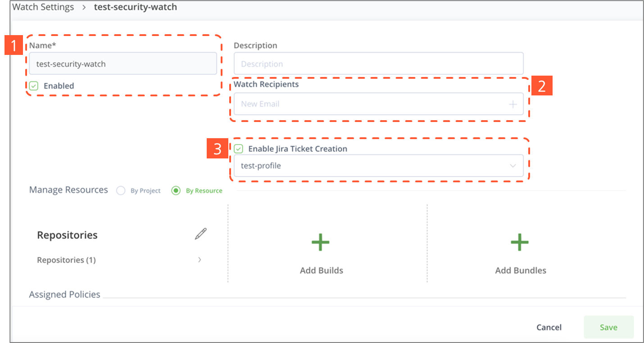Image resolution: width=644 pixels, height=343 pixels.
Task: Click the Add Builds label
Action: click(322, 271)
